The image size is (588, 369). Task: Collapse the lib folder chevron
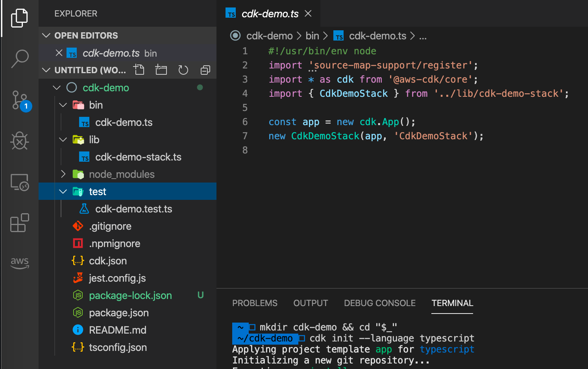click(x=63, y=139)
